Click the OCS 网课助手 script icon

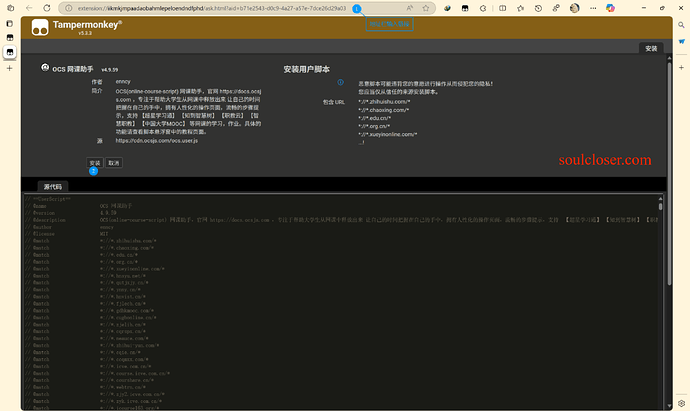45,67
